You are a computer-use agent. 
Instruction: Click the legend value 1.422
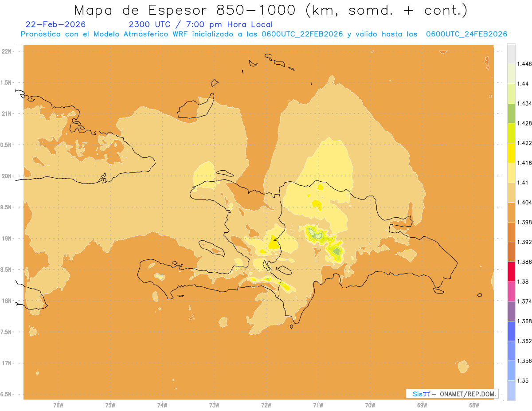click(524, 143)
